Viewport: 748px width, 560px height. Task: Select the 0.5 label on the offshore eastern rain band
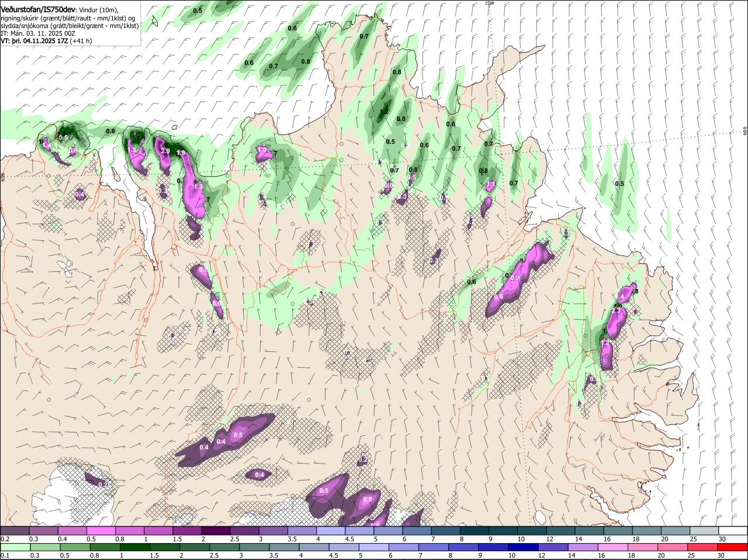(x=619, y=184)
